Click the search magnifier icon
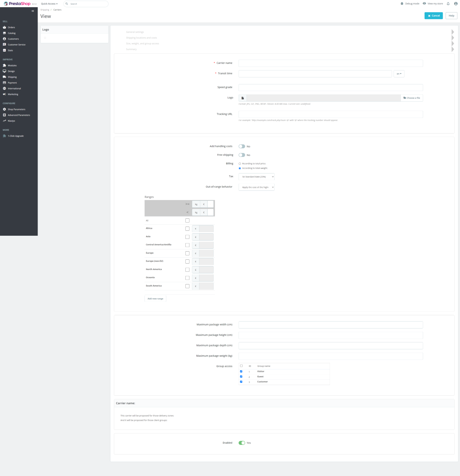This screenshot has width=460, height=476. point(67,4)
